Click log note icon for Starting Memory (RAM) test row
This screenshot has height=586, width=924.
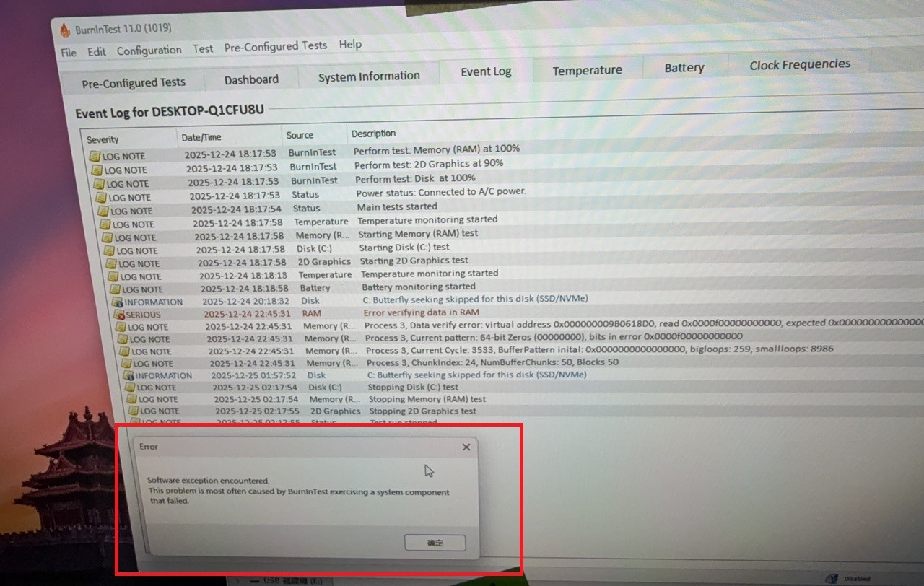[107, 237]
